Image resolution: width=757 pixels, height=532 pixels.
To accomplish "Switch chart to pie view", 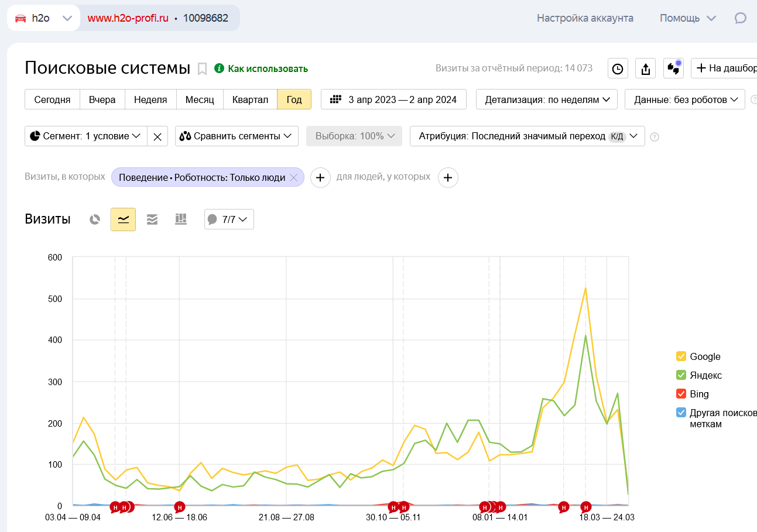I will [x=95, y=219].
